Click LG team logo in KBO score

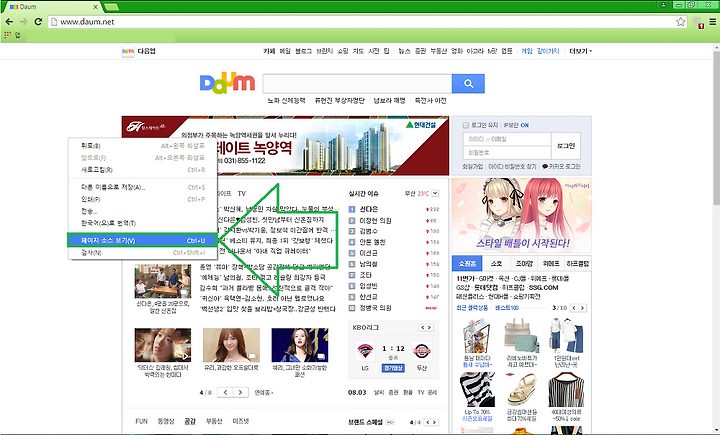365,351
